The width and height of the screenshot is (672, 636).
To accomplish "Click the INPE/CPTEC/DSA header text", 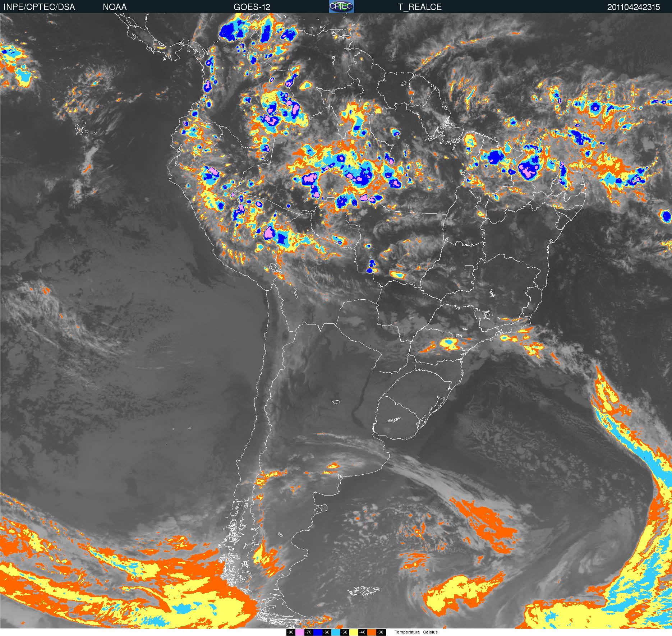I will (x=39, y=7).
